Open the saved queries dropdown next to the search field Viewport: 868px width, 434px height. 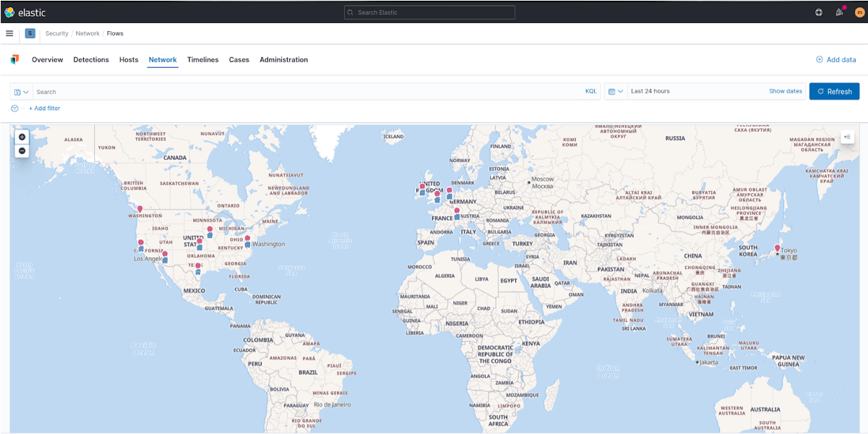(x=27, y=92)
